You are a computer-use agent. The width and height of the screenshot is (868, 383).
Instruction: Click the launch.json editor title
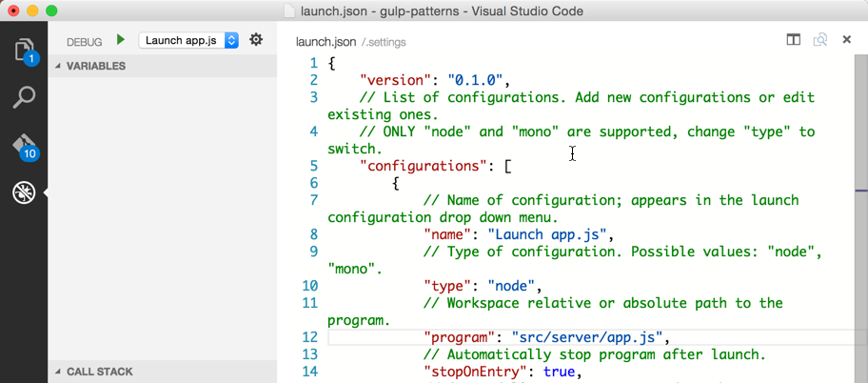326,42
